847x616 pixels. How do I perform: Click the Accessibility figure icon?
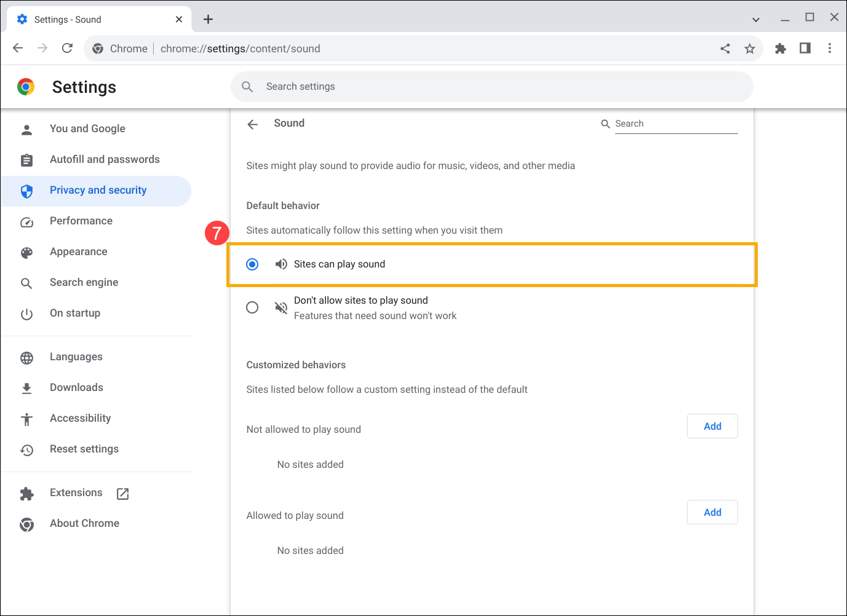(x=26, y=419)
